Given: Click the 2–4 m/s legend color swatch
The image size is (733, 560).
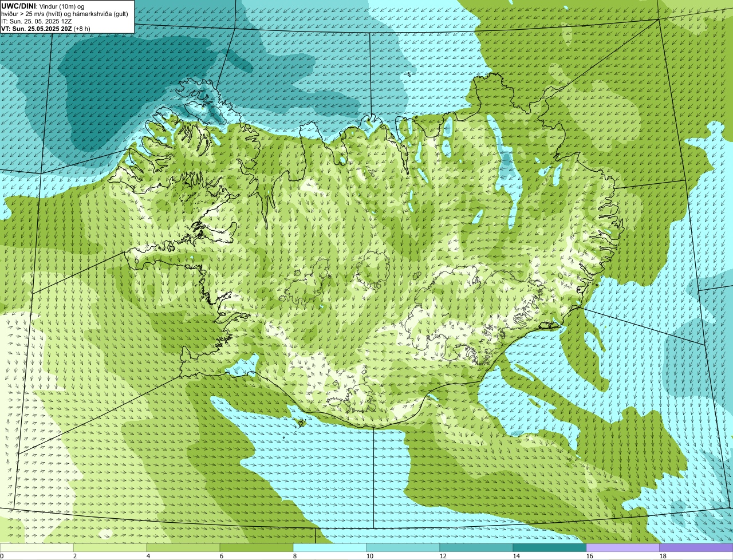Looking at the screenshot, I should tap(110, 547).
